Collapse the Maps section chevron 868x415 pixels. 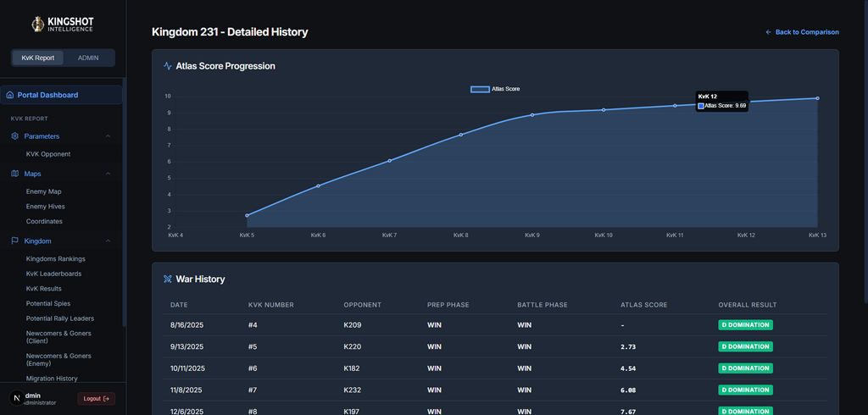click(x=108, y=174)
